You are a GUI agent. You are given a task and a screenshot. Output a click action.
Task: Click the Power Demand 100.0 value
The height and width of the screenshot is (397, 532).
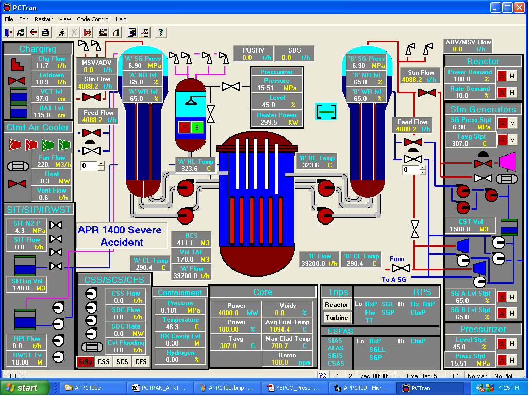click(x=462, y=79)
